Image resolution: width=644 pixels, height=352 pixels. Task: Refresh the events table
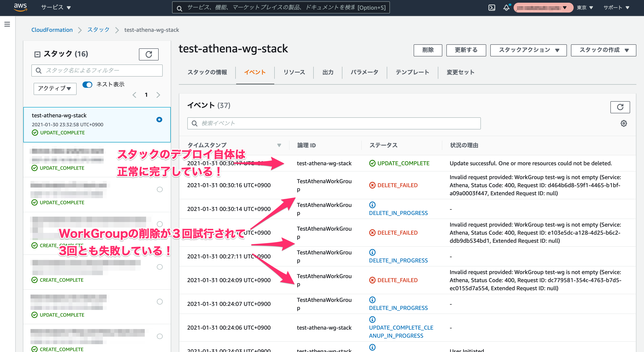click(620, 107)
